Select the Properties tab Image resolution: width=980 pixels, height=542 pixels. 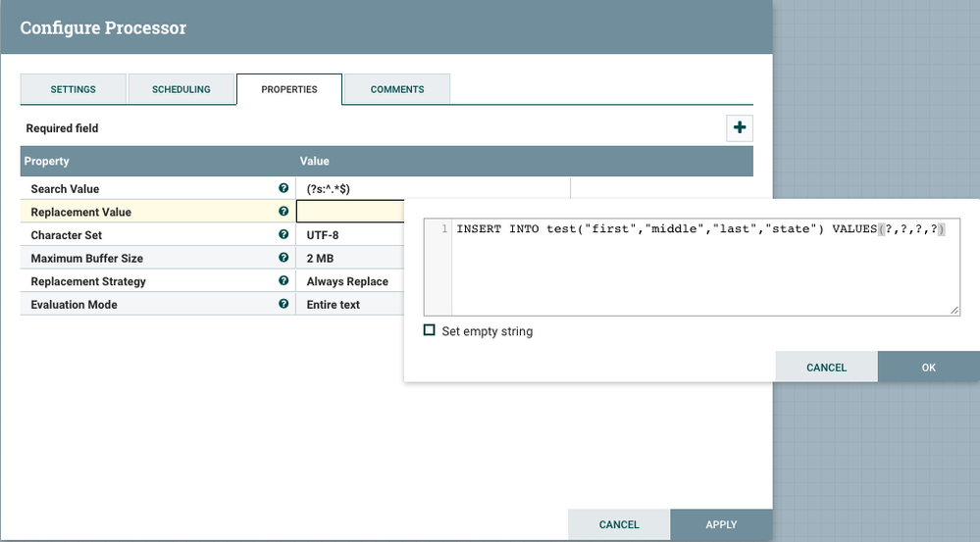[x=289, y=89]
